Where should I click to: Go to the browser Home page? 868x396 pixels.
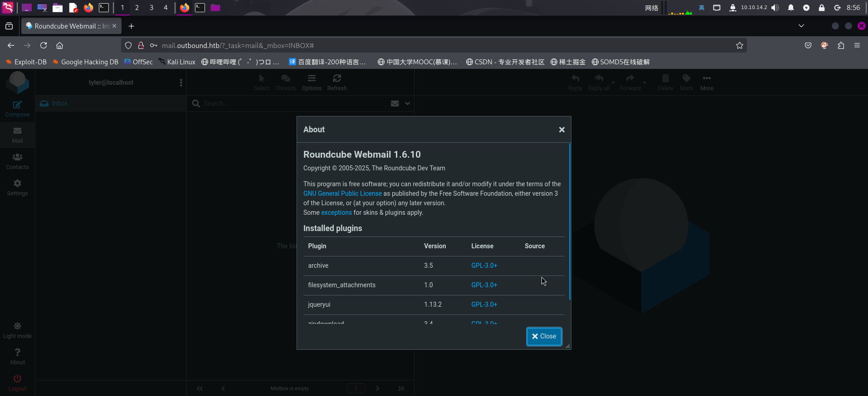59,45
